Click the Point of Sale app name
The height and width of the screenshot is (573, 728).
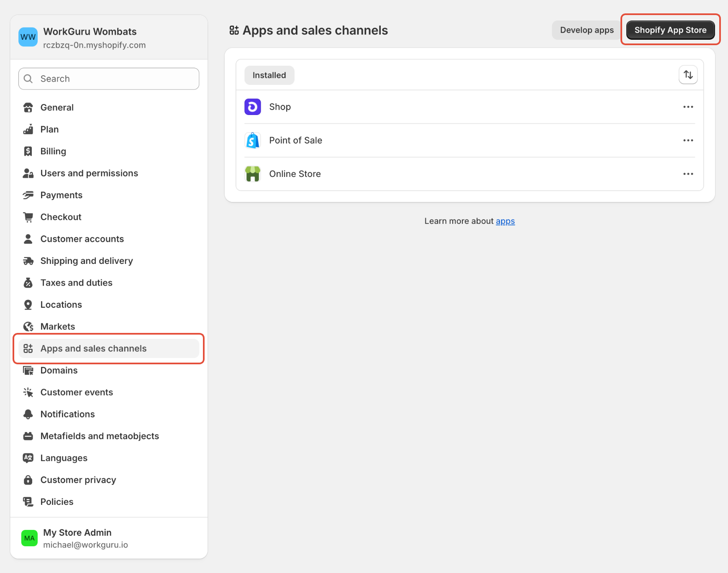pyautogui.click(x=296, y=141)
